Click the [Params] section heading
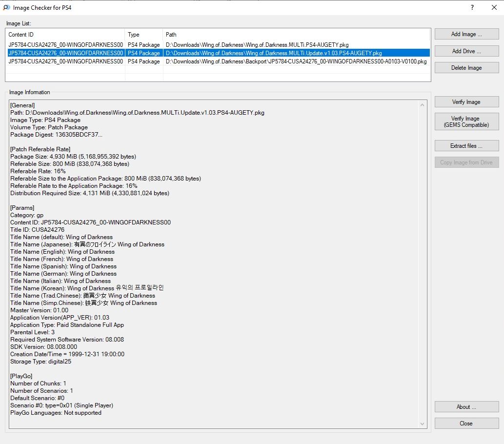504x444 pixels. [22, 208]
